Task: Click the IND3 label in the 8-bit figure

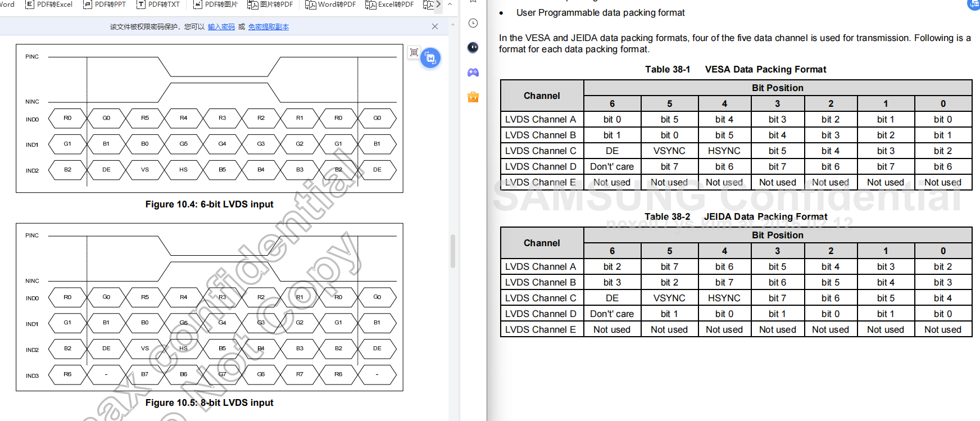Action: pos(32,376)
